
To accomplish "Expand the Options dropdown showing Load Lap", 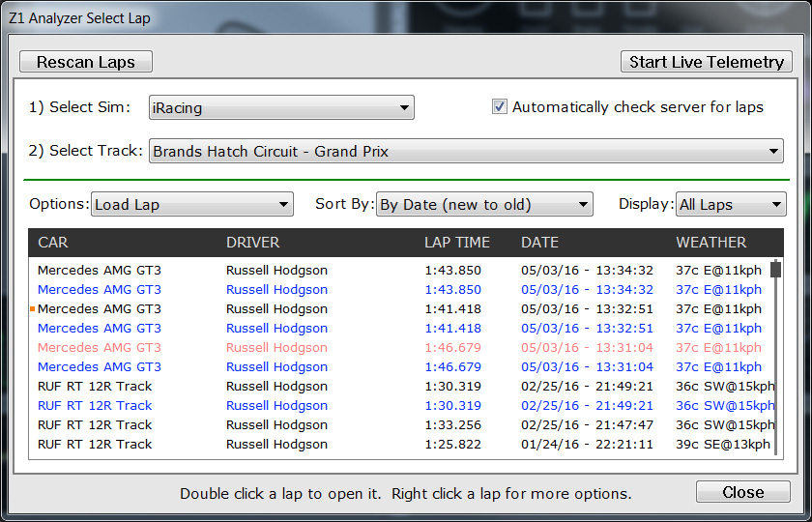I will coord(192,204).
